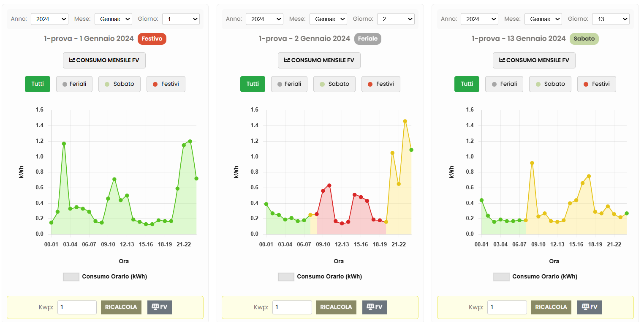The image size is (644, 322).
Task: Toggle Feriali filter in the first panel
Action: click(74, 84)
